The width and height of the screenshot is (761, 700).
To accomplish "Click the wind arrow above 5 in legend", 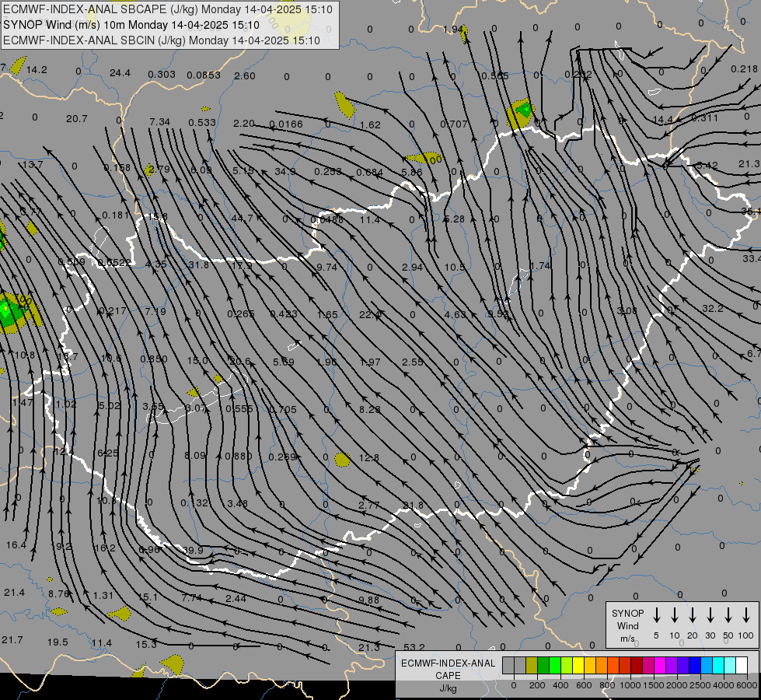I will tap(656, 614).
